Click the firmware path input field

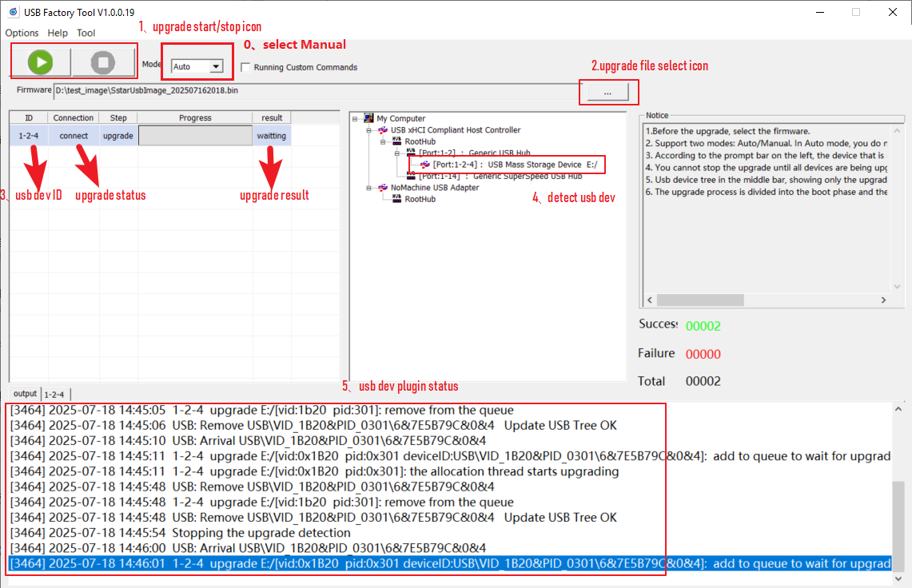(312, 90)
